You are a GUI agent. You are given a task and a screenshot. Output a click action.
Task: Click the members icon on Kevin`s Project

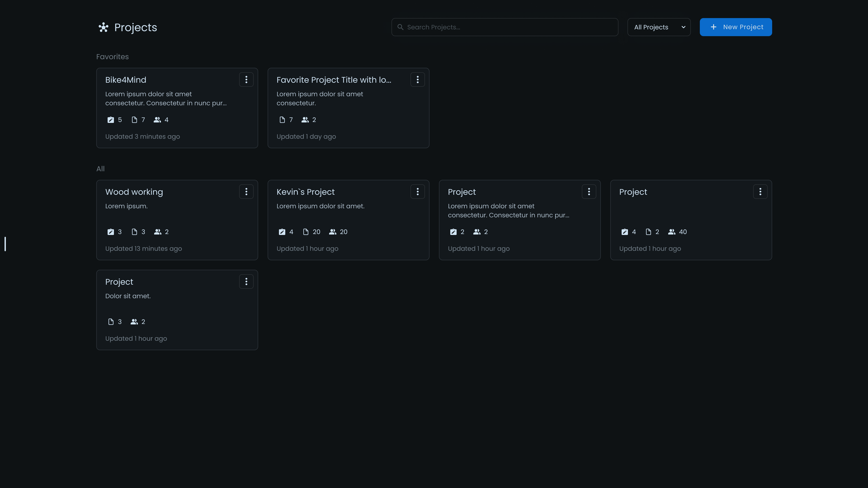333,232
